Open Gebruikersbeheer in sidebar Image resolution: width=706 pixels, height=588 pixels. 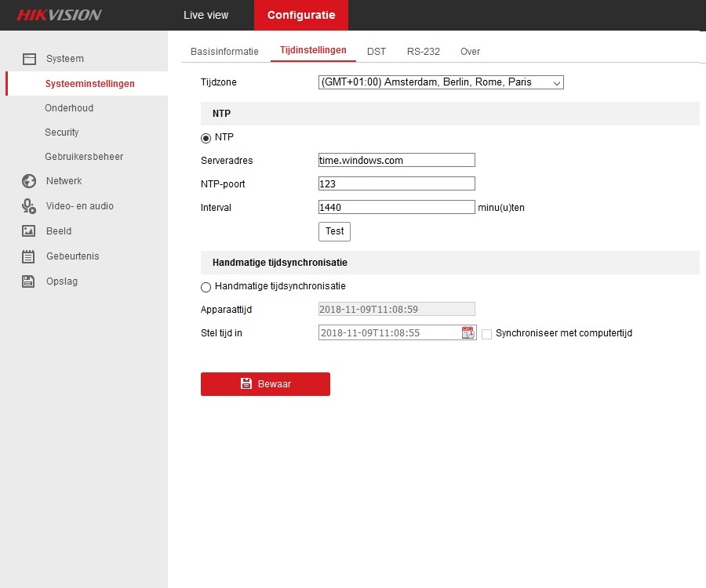coord(84,157)
